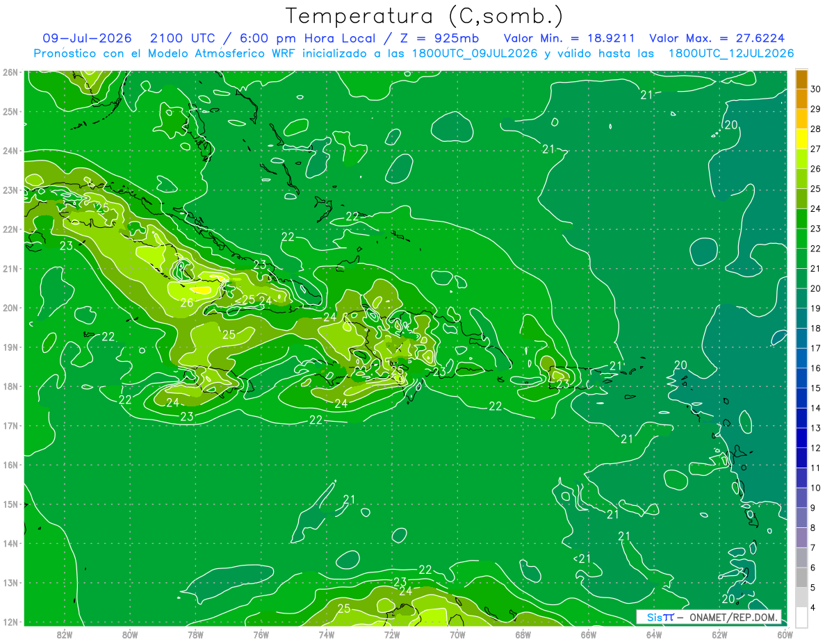The height and width of the screenshot is (644, 834).
Task: Click the "18N" latitude axis label
Action: point(10,386)
